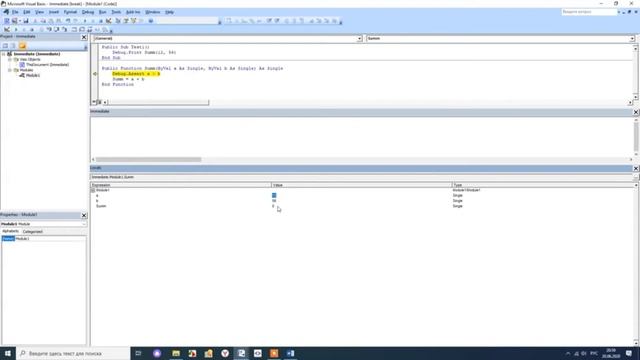
Task: Click the help question box at top right
Action: click(x=588, y=12)
